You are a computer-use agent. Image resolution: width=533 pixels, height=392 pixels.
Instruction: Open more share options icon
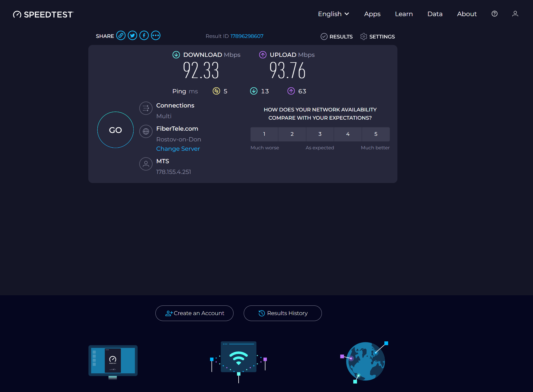coord(156,36)
